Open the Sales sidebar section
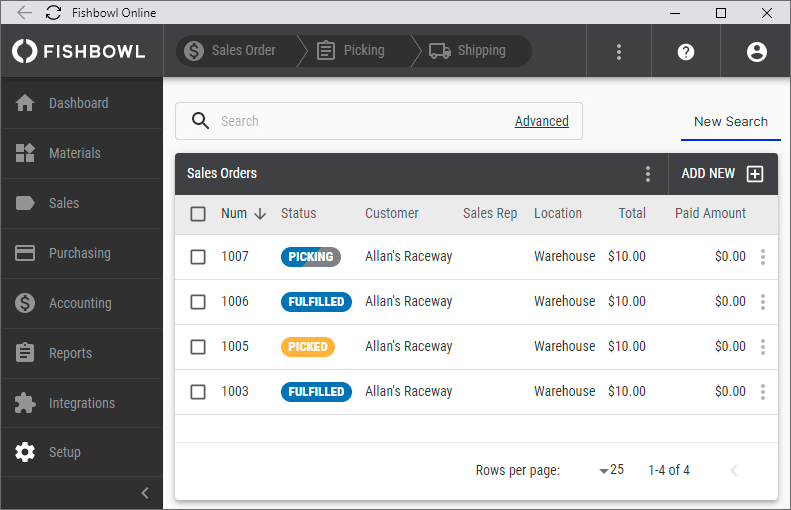The width and height of the screenshot is (791, 510). (82, 203)
